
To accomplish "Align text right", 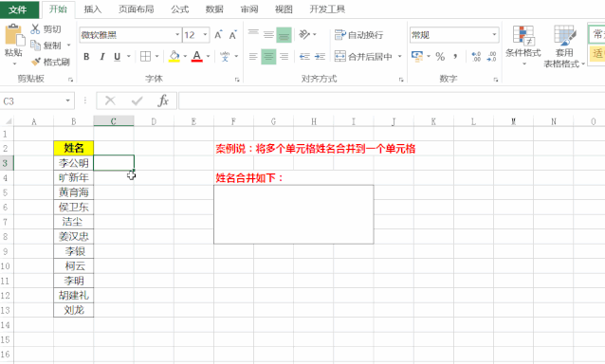I will point(284,57).
